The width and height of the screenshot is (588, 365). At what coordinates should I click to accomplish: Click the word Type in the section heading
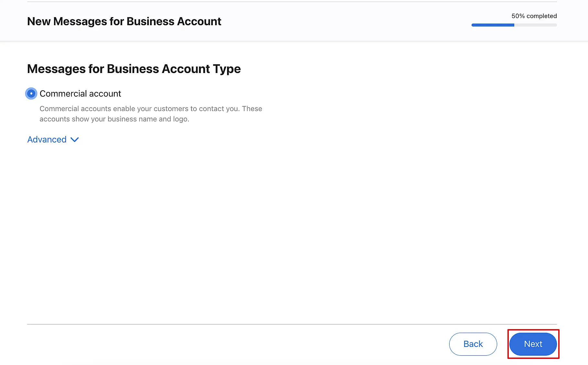click(227, 69)
